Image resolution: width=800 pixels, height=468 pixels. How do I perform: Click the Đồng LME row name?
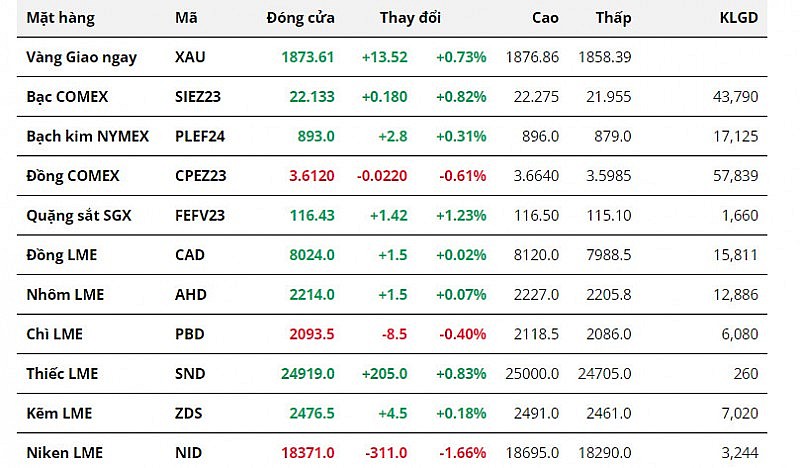click(x=62, y=255)
